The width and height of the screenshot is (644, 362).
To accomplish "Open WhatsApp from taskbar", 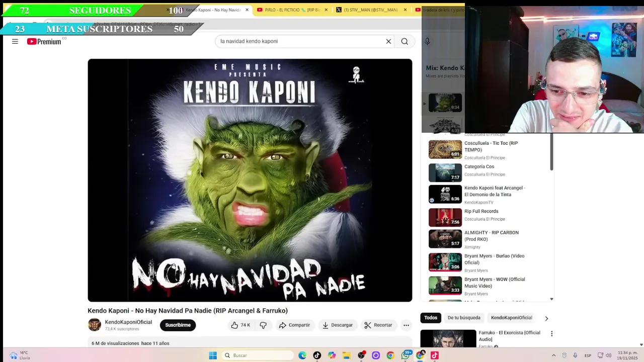I will click(406, 355).
